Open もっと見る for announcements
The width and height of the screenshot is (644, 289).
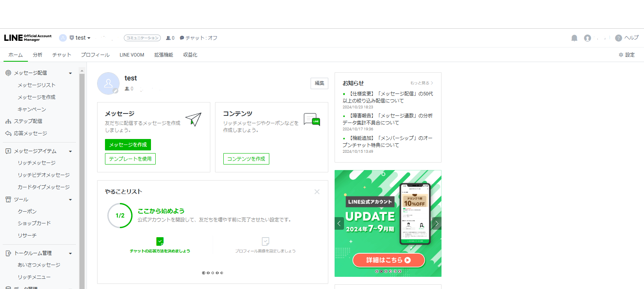click(421, 83)
